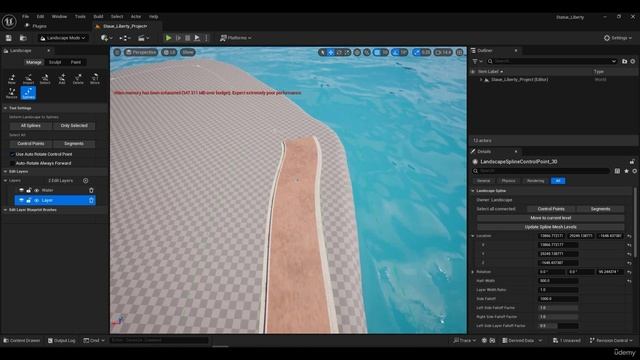This screenshot has height=360, width=640.
Task: Click Move to current level button
Action: 550,218
